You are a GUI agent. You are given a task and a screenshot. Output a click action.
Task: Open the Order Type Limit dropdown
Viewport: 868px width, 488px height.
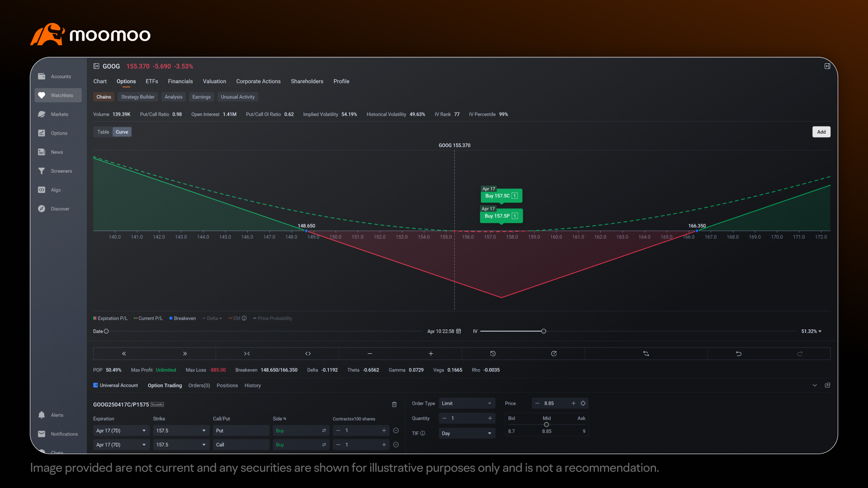(467, 404)
